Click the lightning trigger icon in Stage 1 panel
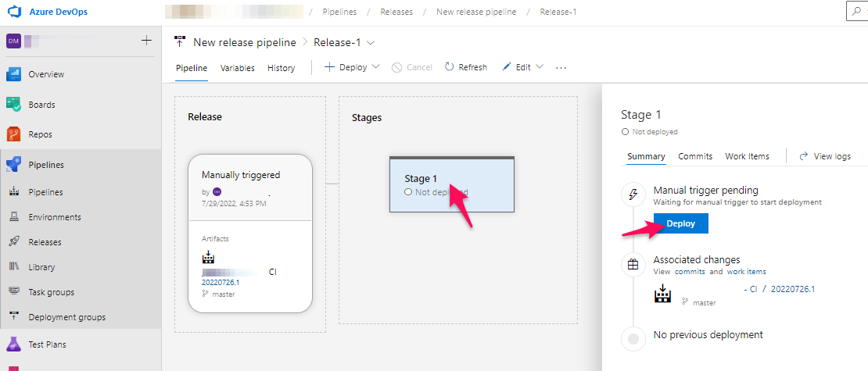Image resolution: width=868 pixels, height=371 pixels. point(633,194)
